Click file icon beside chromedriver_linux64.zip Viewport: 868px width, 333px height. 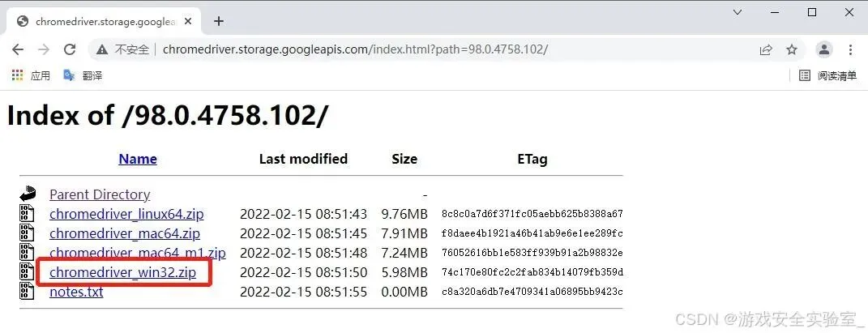(27, 214)
